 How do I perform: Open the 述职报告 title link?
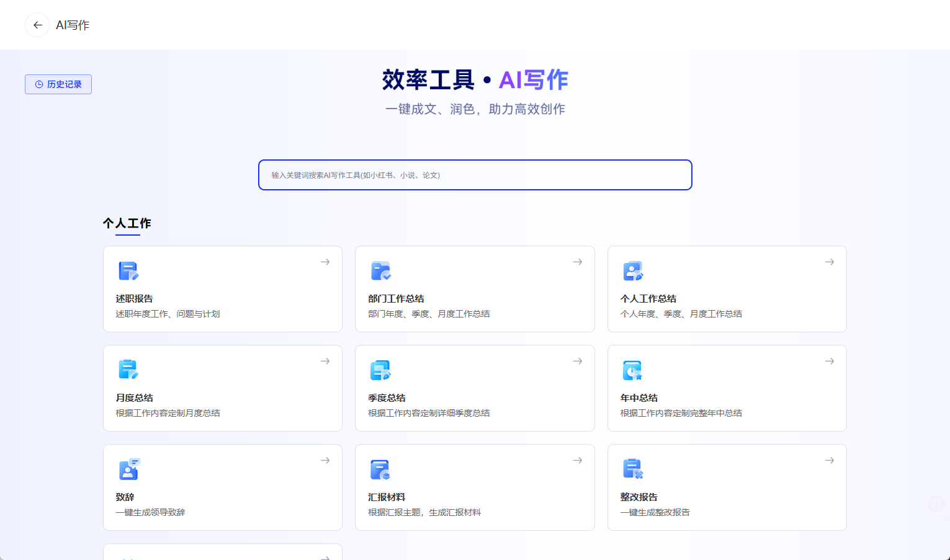tap(134, 299)
